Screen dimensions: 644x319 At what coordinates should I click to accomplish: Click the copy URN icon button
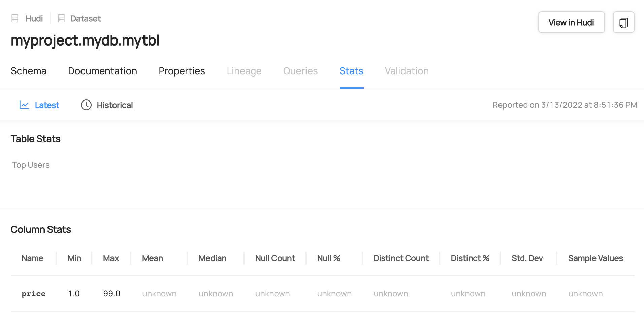point(623,23)
